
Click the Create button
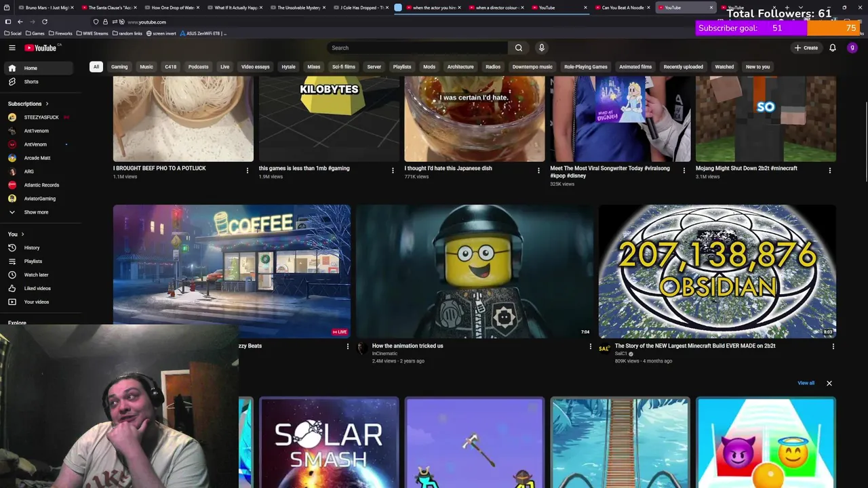(x=806, y=47)
